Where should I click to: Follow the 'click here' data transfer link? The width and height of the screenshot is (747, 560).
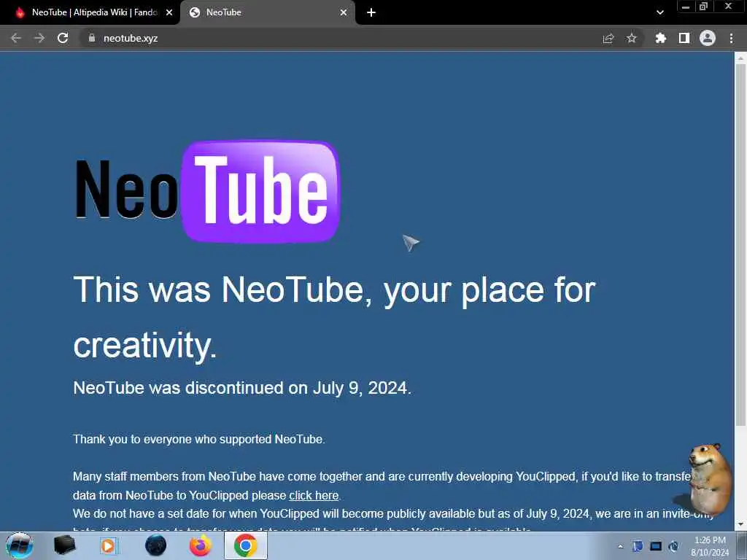click(x=314, y=495)
